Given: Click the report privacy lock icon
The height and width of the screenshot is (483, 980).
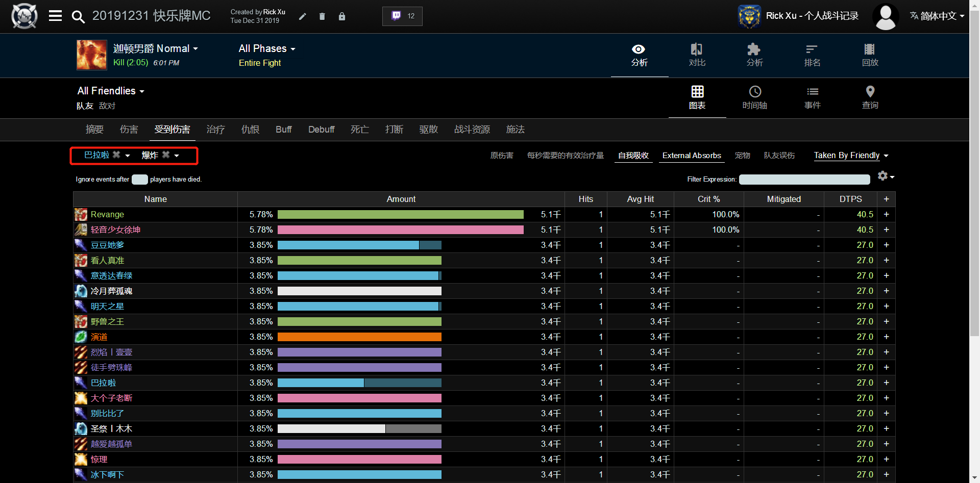Looking at the screenshot, I should [x=342, y=16].
